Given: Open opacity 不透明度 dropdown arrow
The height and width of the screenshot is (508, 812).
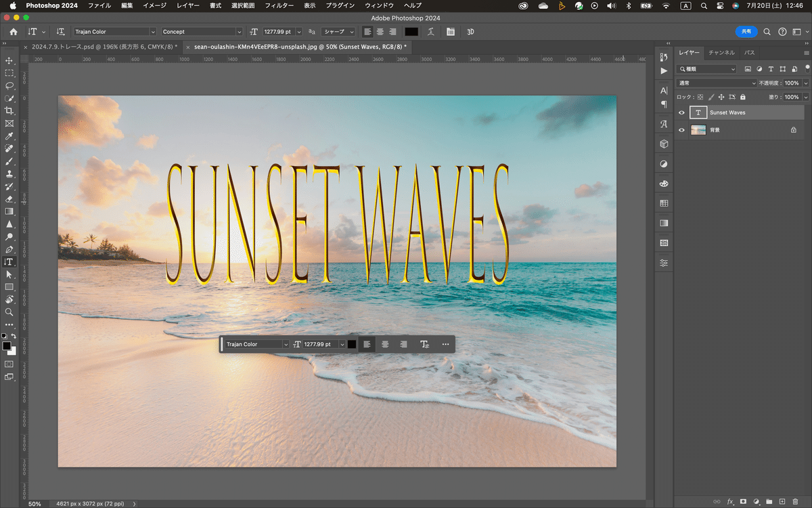Looking at the screenshot, I should (x=806, y=83).
